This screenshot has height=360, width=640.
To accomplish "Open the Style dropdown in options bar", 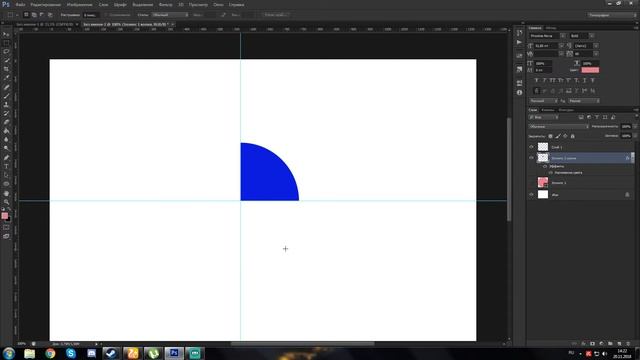I will point(170,15).
